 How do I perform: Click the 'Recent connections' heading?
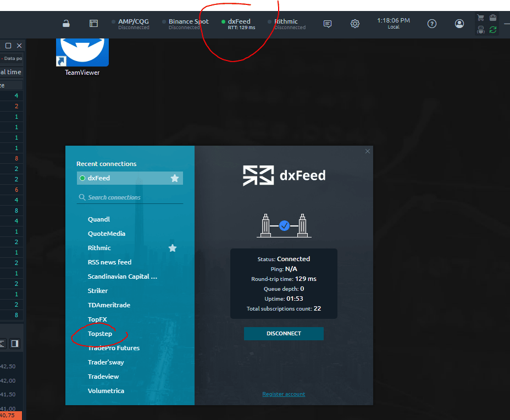(x=107, y=164)
